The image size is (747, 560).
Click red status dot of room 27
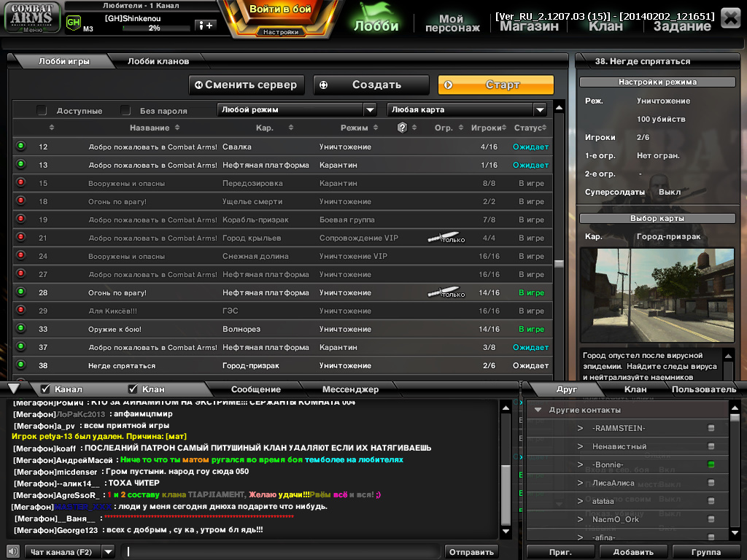coord(21,273)
